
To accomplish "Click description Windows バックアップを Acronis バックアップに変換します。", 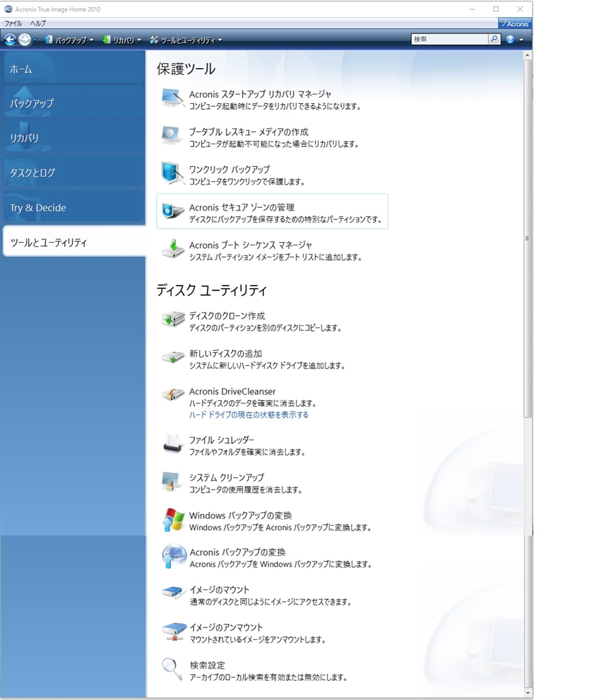I will pyautogui.click(x=280, y=528).
